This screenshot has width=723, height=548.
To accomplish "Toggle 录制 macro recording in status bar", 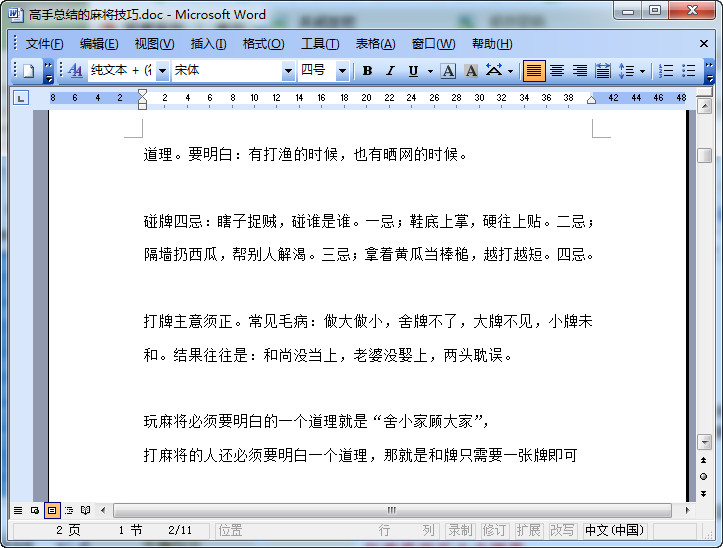I will click(x=460, y=530).
